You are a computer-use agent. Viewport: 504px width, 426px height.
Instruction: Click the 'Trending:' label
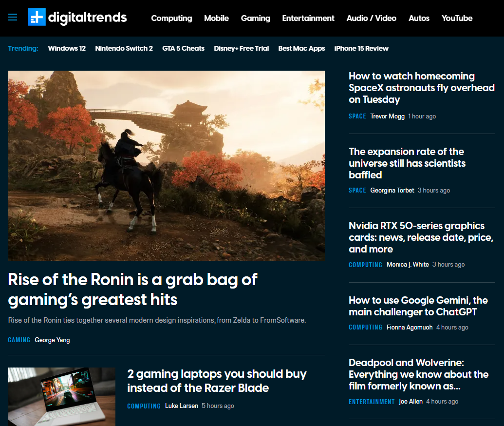coord(23,48)
